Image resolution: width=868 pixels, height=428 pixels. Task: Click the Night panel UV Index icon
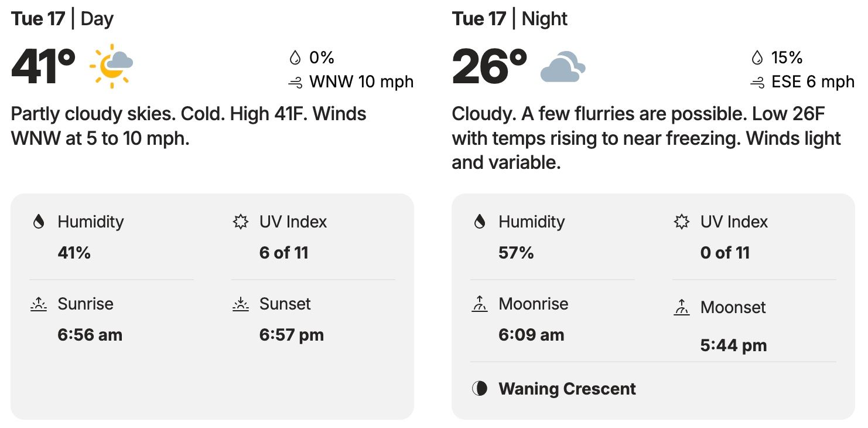point(682,222)
